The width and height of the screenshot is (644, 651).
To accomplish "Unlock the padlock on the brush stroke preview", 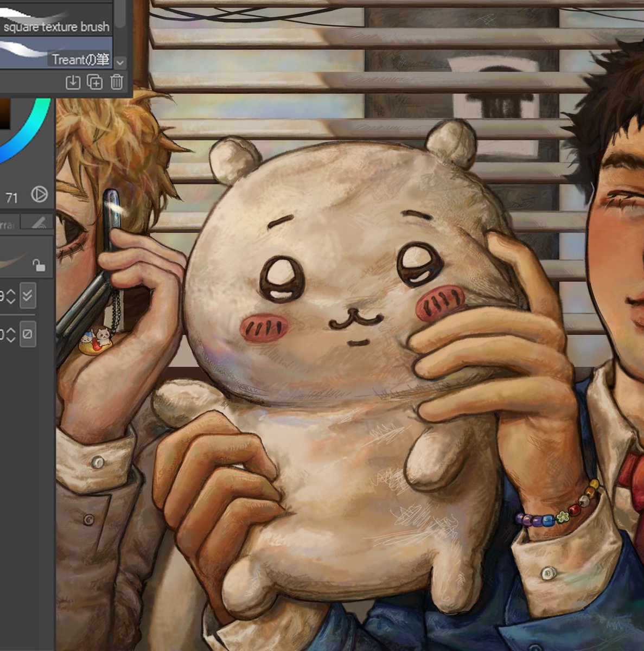I will (x=40, y=265).
